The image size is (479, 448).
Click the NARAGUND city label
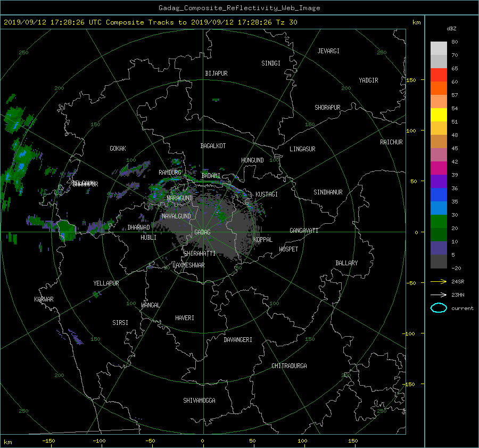click(x=180, y=198)
